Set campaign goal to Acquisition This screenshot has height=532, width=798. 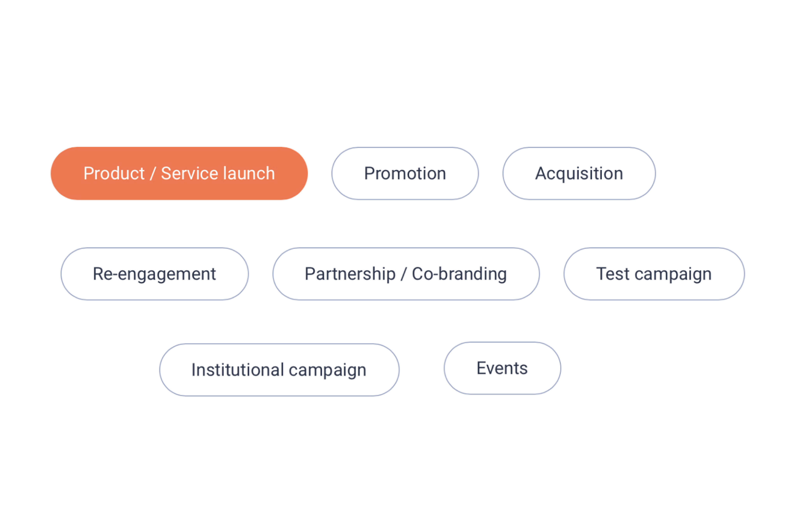(x=579, y=173)
